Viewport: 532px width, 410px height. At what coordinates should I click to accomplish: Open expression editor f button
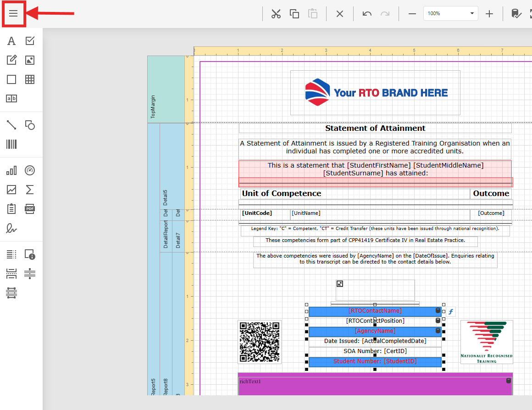point(451,312)
